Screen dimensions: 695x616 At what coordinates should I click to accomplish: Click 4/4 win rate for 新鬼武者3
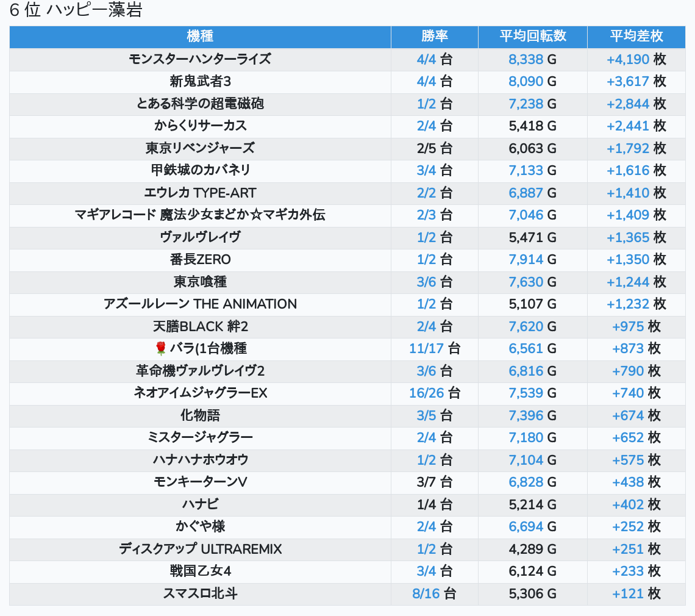pyautogui.click(x=426, y=82)
